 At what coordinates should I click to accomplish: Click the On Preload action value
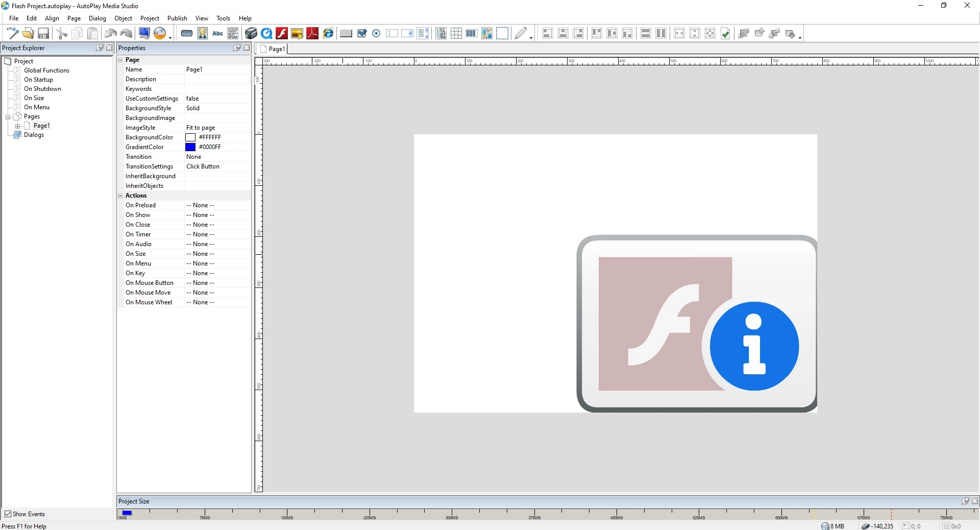[217, 205]
